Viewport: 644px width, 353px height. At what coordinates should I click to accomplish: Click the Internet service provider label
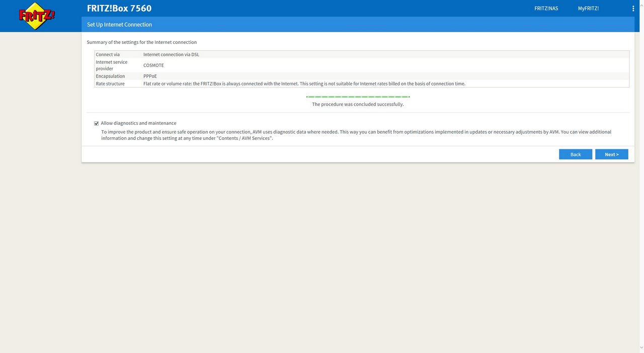112,65
